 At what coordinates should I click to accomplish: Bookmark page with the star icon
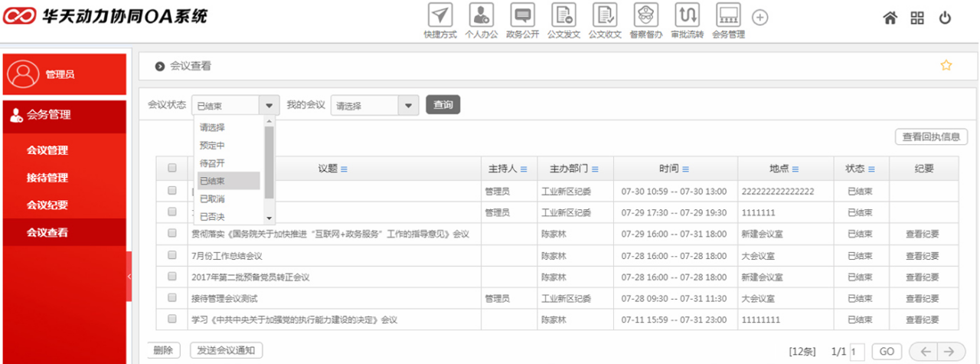pyautogui.click(x=946, y=66)
